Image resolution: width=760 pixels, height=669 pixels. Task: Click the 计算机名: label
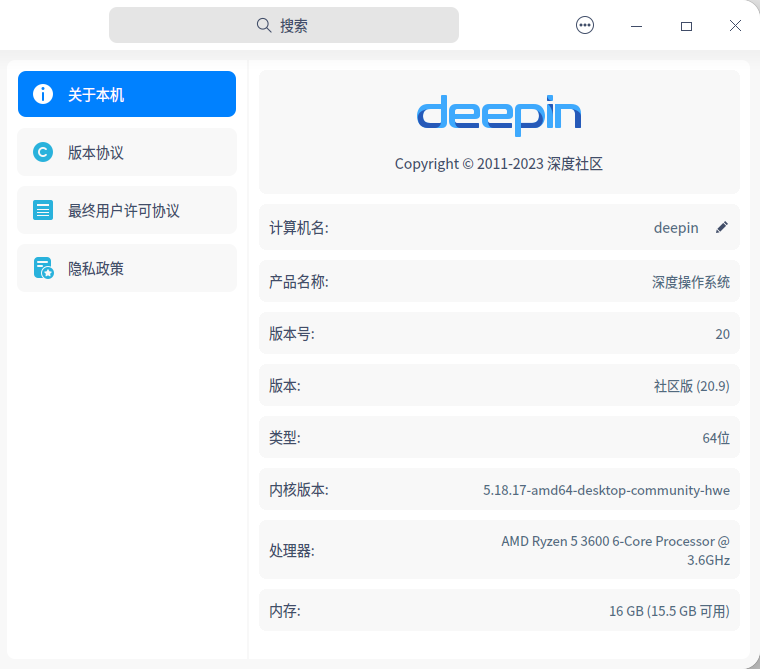[299, 227]
